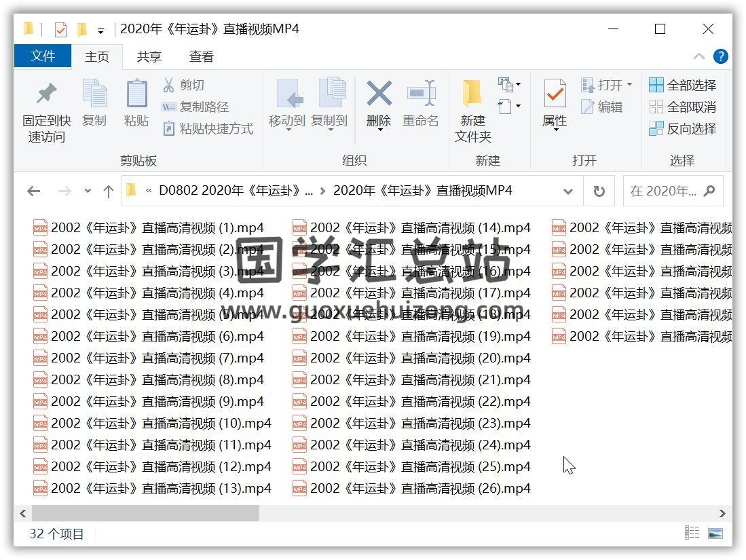Click the Pin to Quick Access icon
The height and width of the screenshot is (560, 746).
(x=46, y=95)
